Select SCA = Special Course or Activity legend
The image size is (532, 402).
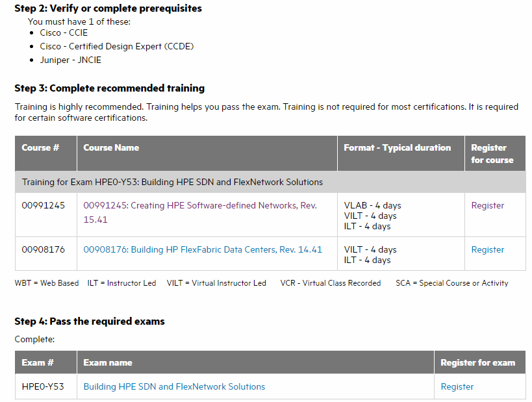(x=452, y=283)
